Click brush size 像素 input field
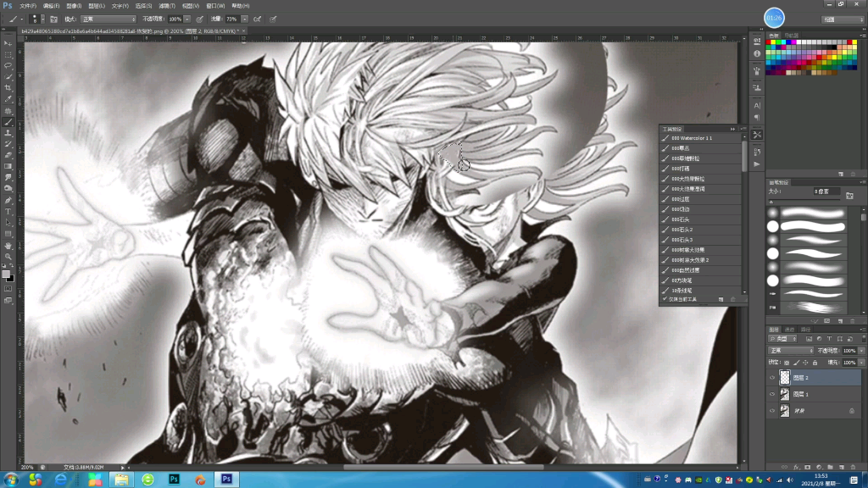This screenshot has height=488, width=868. (x=826, y=191)
